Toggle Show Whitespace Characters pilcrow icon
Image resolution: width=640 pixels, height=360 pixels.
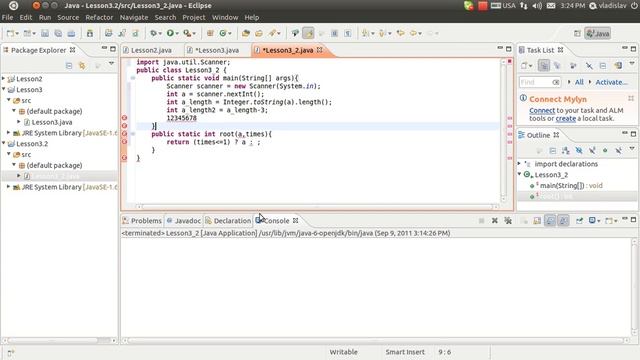coord(348,33)
